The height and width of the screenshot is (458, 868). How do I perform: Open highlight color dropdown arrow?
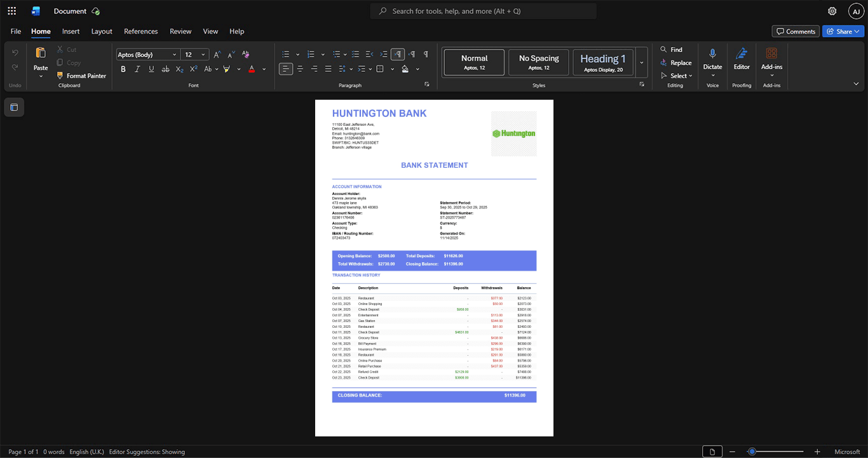coord(238,69)
